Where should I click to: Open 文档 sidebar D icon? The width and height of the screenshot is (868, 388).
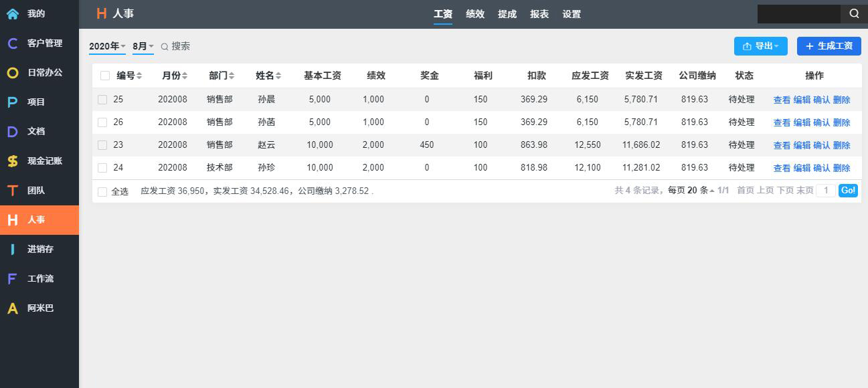13,131
